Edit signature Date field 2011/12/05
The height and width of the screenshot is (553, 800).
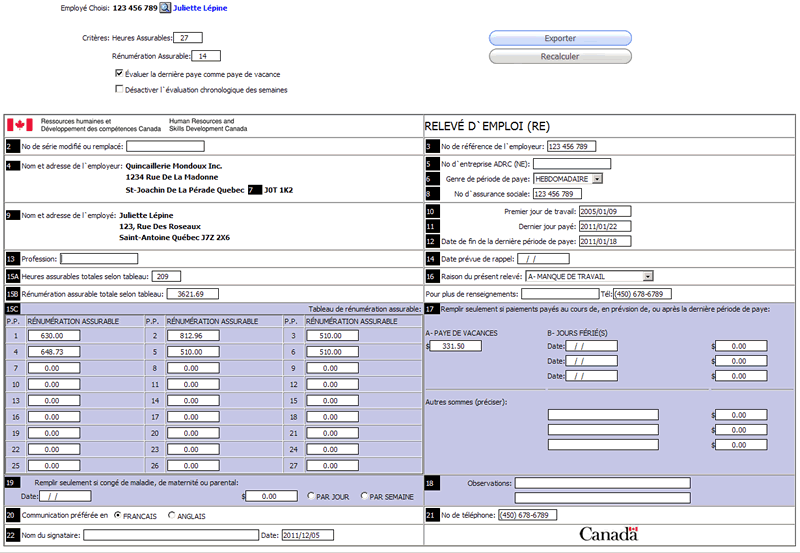point(308,535)
